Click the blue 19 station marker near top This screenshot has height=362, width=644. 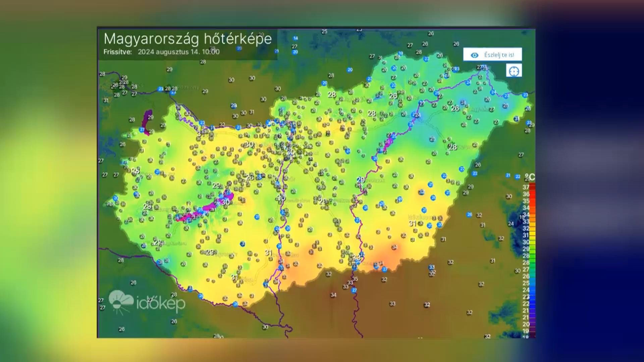tap(400, 53)
